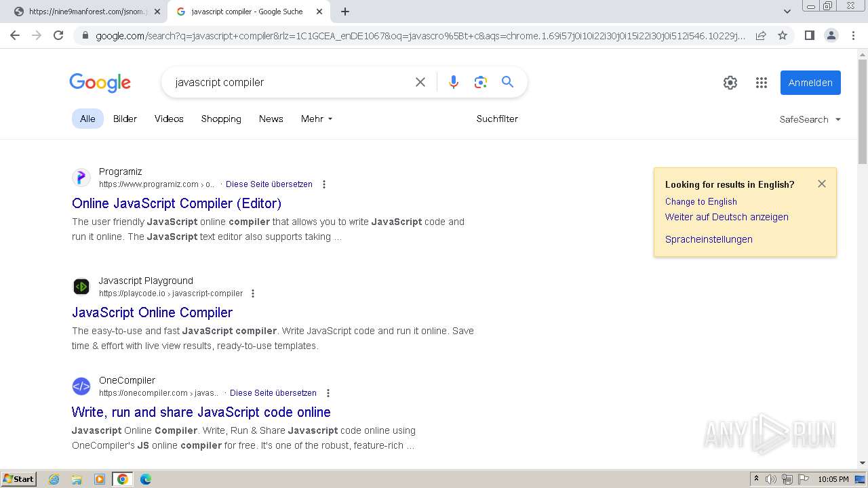Reload the page with refresh icon

pyautogui.click(x=58, y=35)
